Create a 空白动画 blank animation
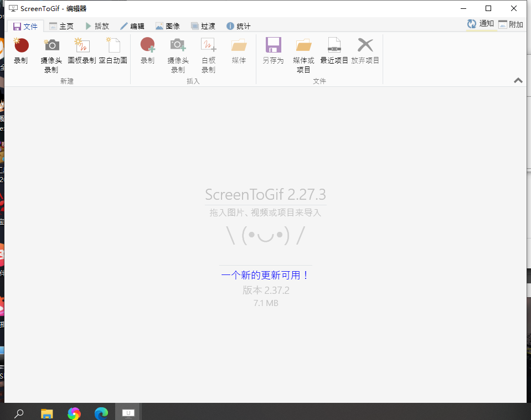The width and height of the screenshot is (531, 420). click(113, 45)
